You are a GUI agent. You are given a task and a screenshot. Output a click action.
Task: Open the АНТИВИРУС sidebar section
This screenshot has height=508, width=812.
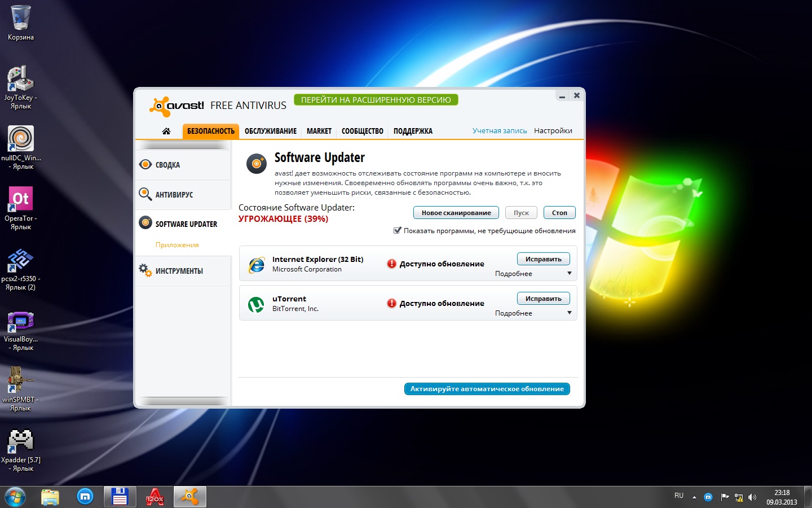coord(183,195)
